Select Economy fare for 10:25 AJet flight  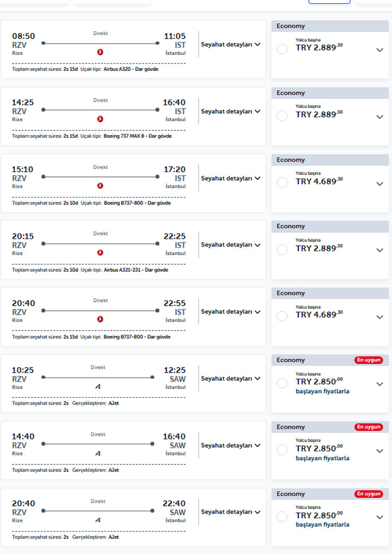(282, 383)
